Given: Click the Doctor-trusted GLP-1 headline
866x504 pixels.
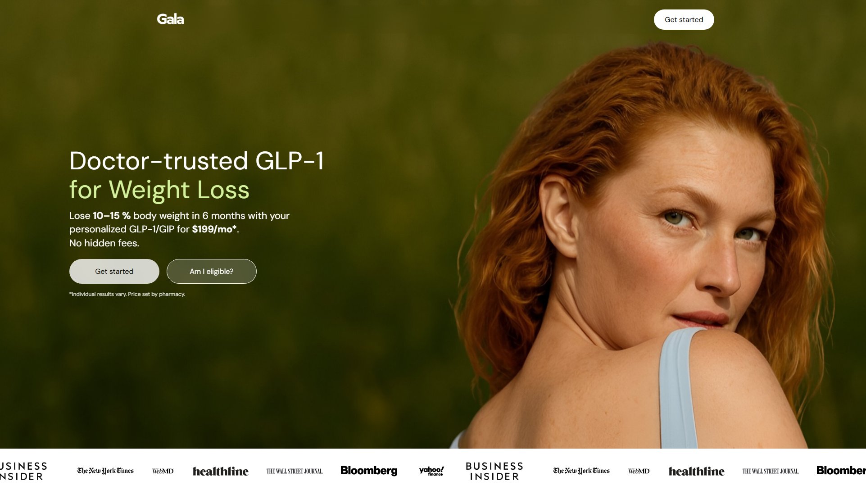Looking at the screenshot, I should [x=197, y=161].
